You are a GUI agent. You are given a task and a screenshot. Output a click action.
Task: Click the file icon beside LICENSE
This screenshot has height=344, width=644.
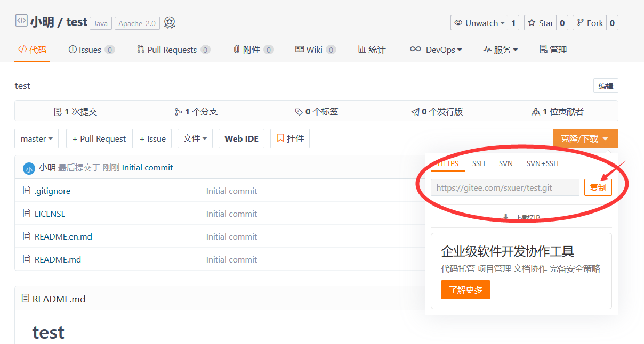pos(27,213)
